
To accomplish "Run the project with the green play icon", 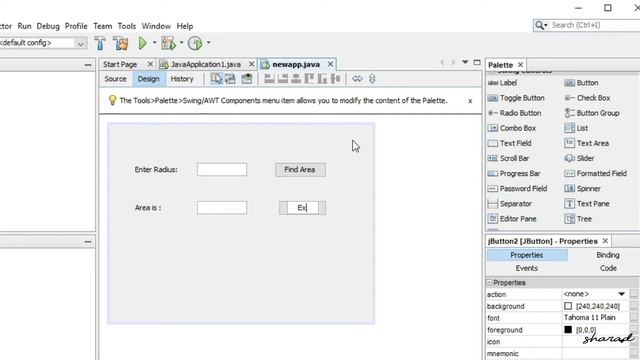I will (x=142, y=43).
